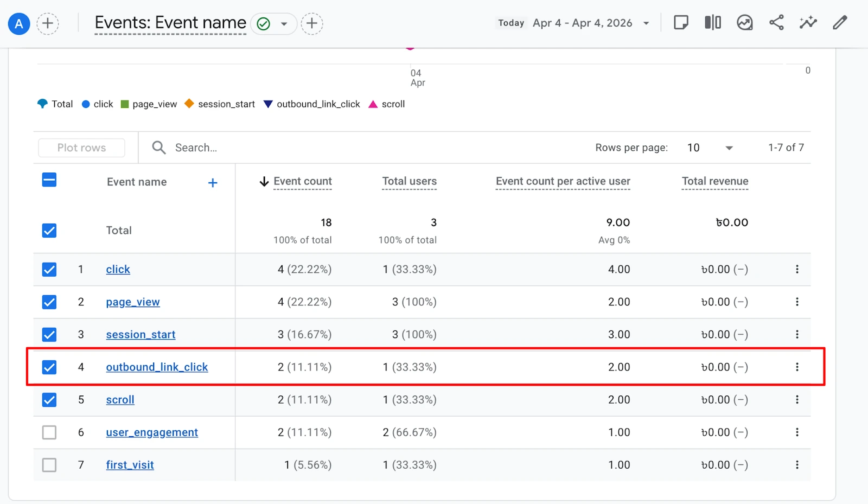Open the page_view event link
868x504 pixels.
coord(132,302)
